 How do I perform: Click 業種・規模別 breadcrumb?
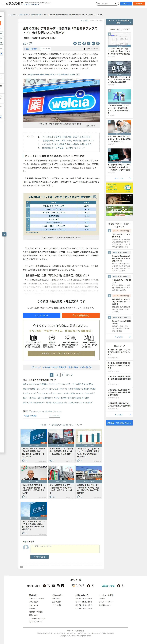pyautogui.click(x=24, y=15)
